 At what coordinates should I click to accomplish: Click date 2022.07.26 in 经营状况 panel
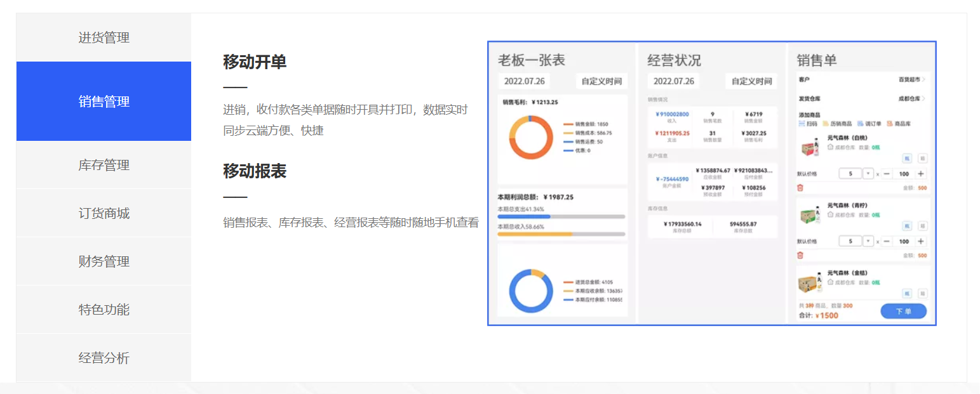tap(674, 81)
